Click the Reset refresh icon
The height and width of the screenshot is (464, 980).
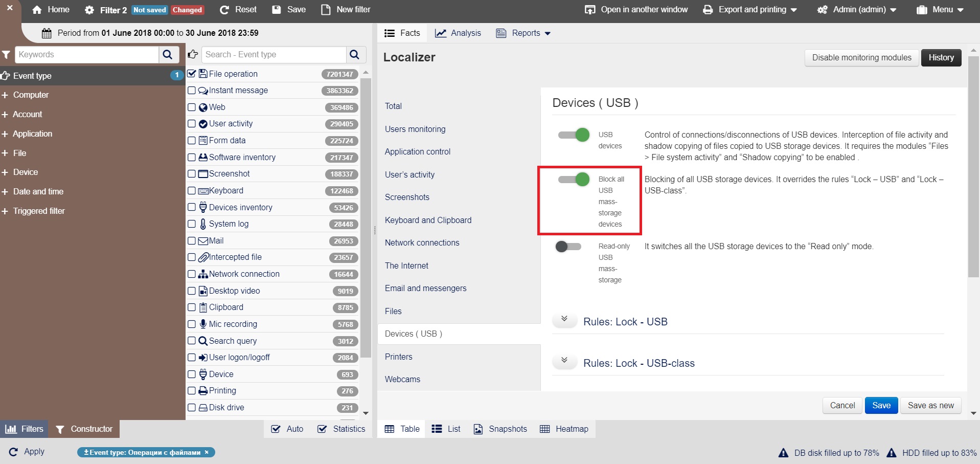[224, 10]
